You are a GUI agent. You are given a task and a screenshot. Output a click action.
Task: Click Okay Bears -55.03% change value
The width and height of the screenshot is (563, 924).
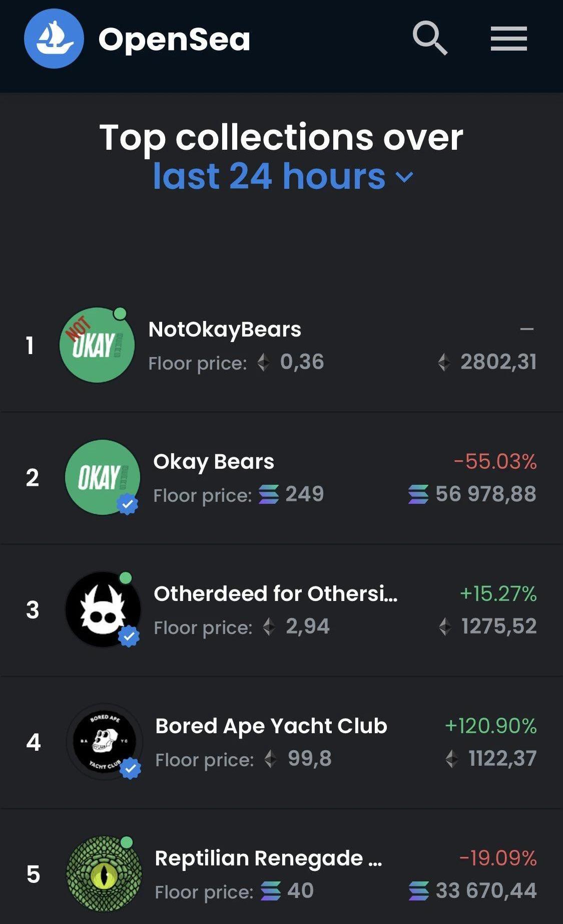495,462
